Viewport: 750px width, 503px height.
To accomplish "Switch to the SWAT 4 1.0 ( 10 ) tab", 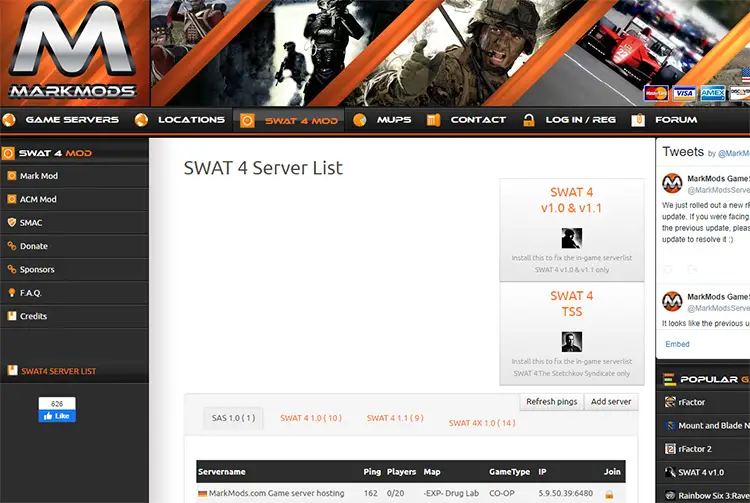I will (x=311, y=418).
